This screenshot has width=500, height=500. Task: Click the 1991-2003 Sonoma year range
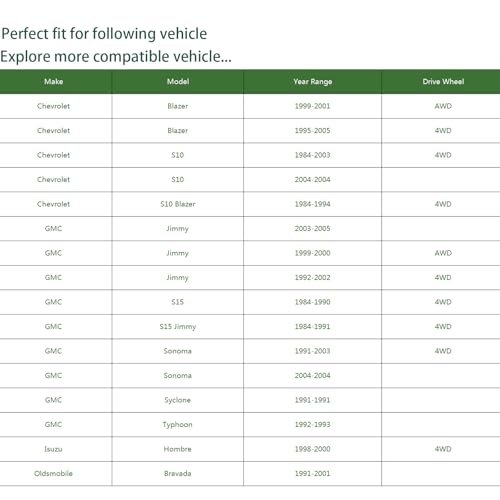point(312,351)
